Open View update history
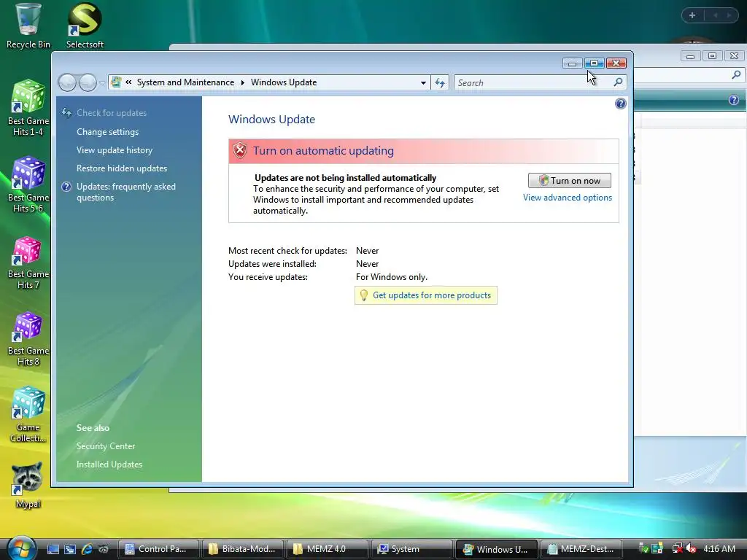 [115, 150]
